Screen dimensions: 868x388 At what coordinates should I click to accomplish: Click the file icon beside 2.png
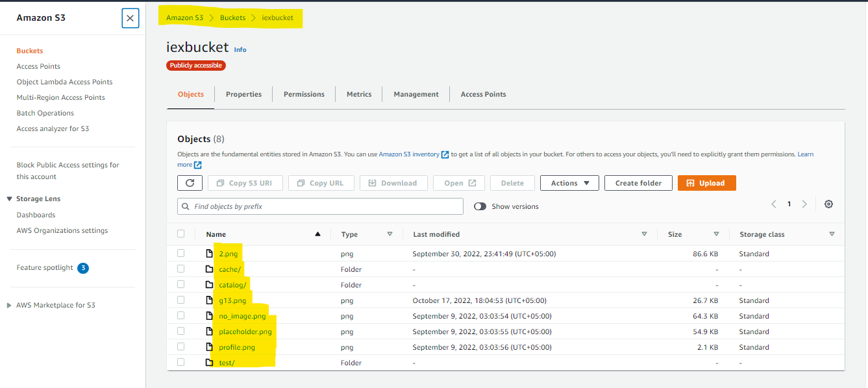209,254
